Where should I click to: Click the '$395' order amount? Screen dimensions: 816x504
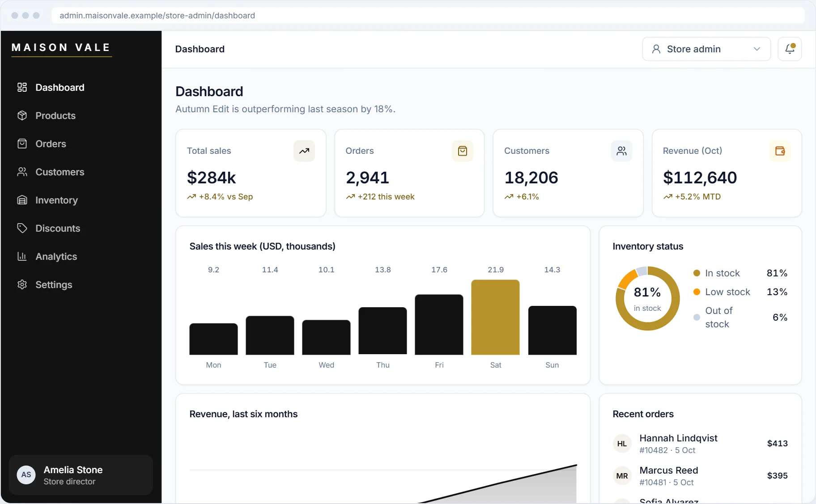(x=778, y=475)
